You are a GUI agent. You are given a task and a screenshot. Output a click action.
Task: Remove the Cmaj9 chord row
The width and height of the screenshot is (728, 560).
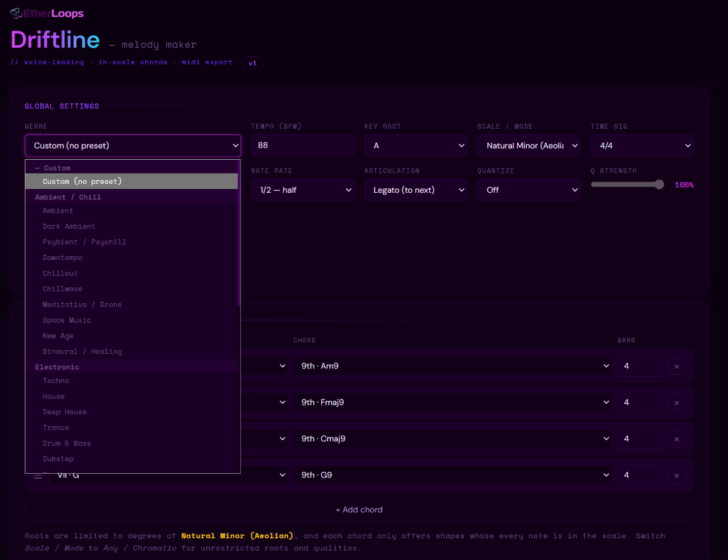coord(677,439)
